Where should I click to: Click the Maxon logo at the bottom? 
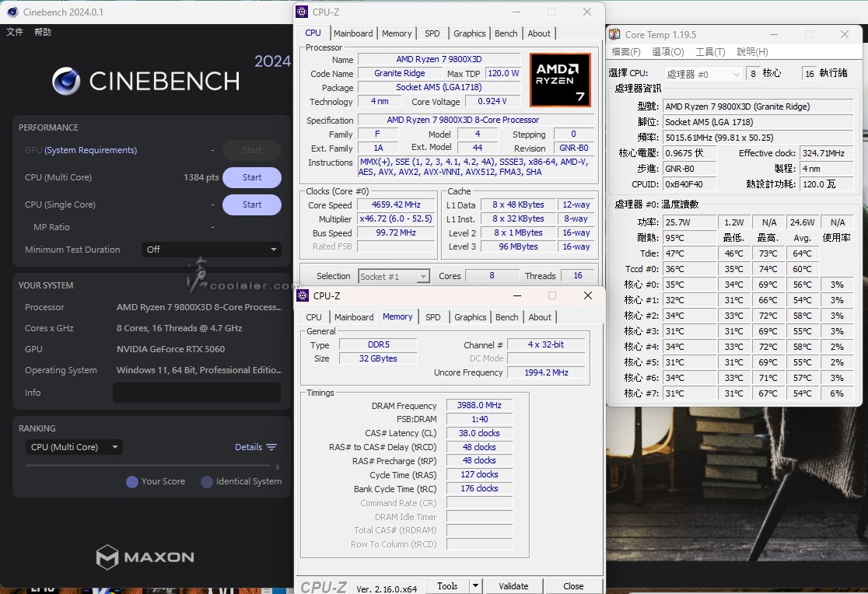tap(145, 557)
